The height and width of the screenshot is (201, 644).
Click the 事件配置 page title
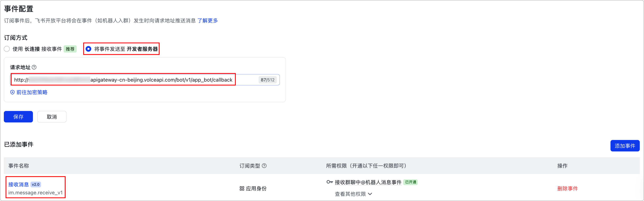point(19,9)
